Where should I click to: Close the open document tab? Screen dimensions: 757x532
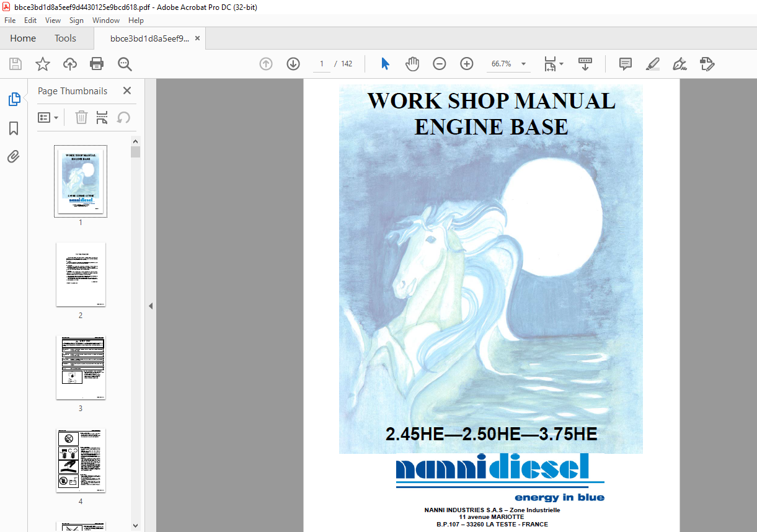point(198,38)
